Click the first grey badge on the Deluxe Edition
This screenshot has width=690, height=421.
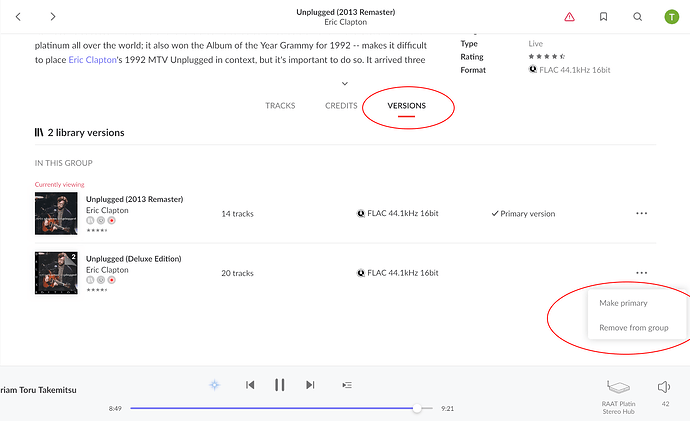tap(90, 280)
